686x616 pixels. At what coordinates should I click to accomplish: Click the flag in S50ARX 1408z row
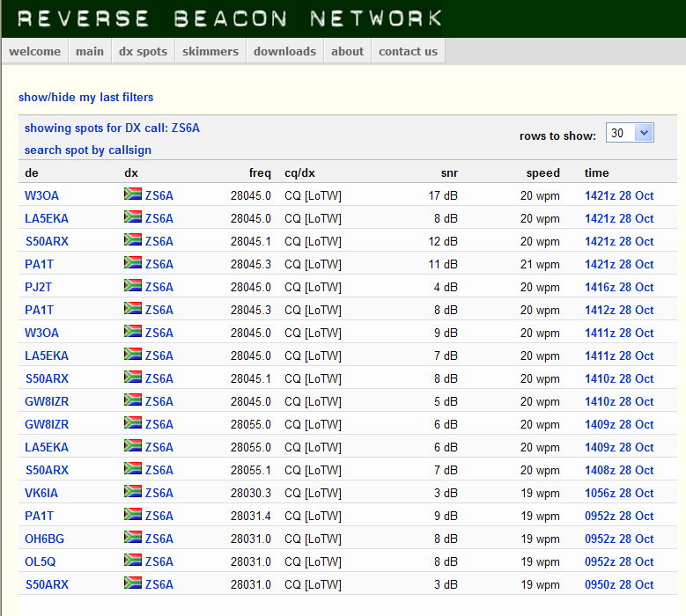pos(133,468)
